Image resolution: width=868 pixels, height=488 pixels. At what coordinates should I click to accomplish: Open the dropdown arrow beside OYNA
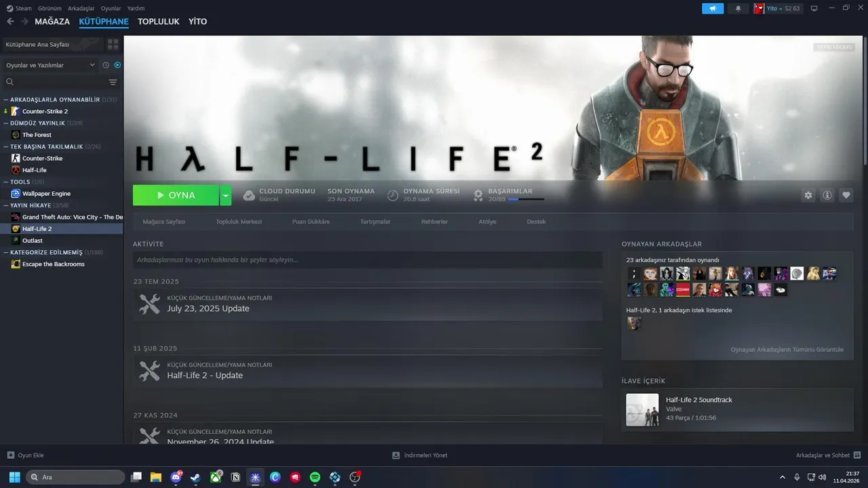[x=226, y=195]
